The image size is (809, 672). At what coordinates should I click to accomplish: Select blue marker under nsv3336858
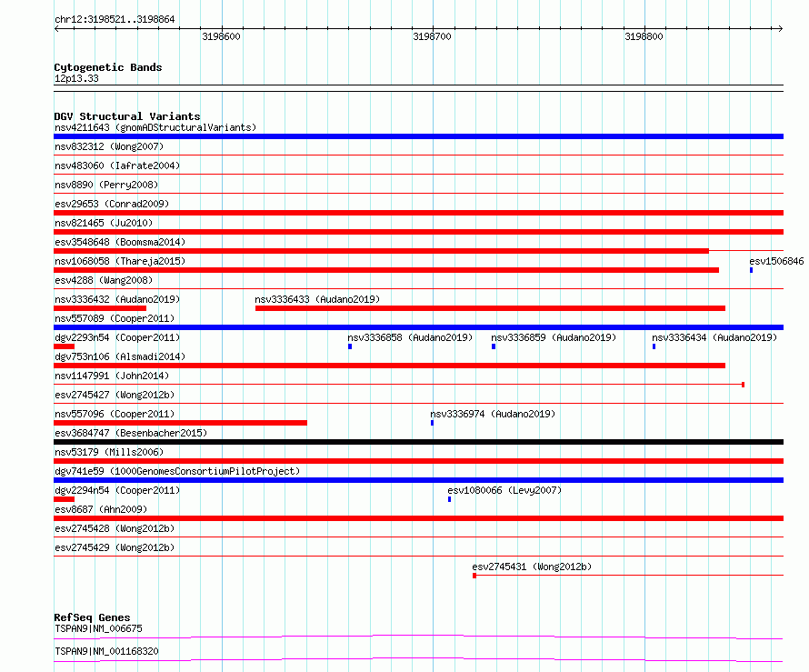point(350,346)
